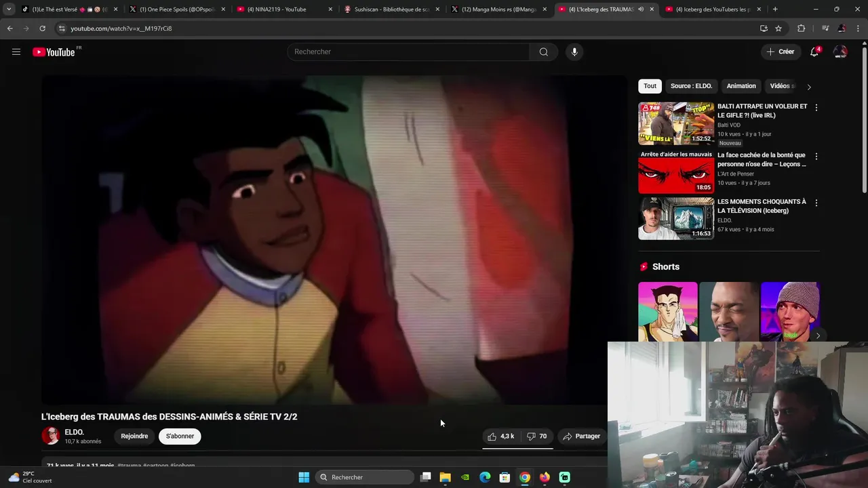Bookmark this page with the star icon

click(x=778, y=28)
